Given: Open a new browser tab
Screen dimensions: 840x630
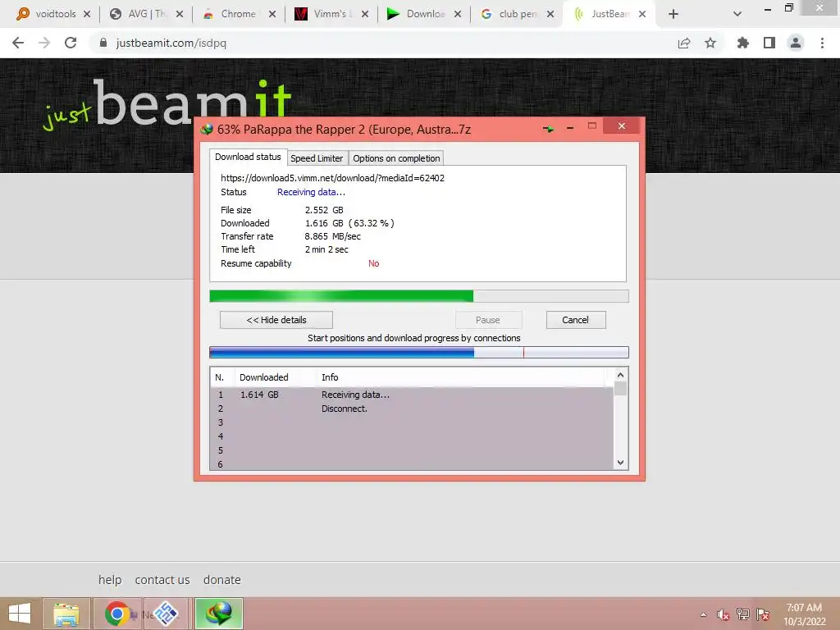Looking at the screenshot, I should click(x=673, y=15).
